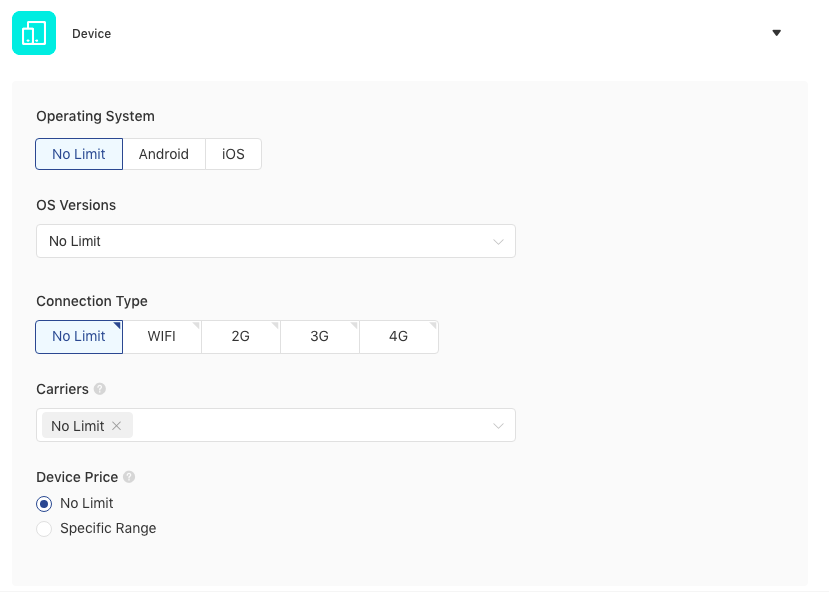Open the Carriers help question-mark icon
The height and width of the screenshot is (592, 829).
click(x=100, y=389)
